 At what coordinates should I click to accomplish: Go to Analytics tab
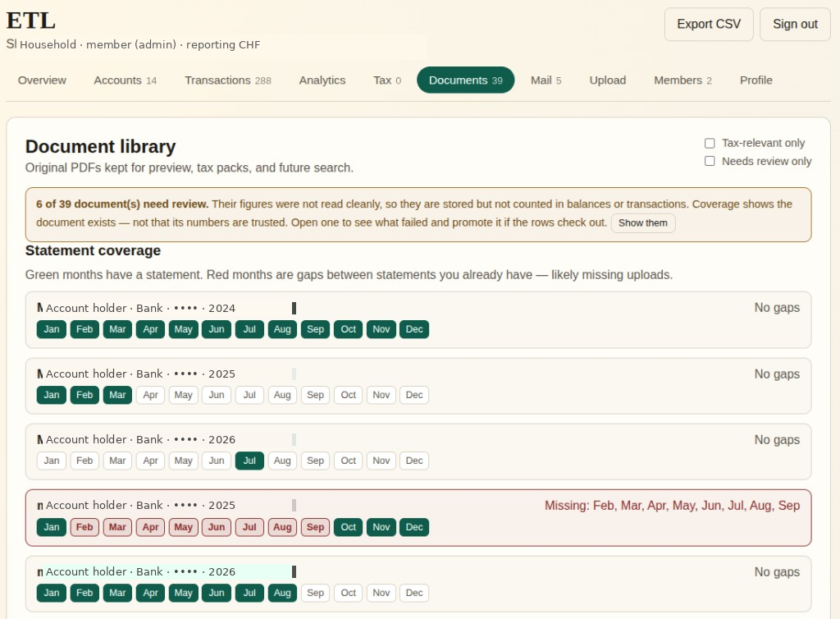pos(322,80)
